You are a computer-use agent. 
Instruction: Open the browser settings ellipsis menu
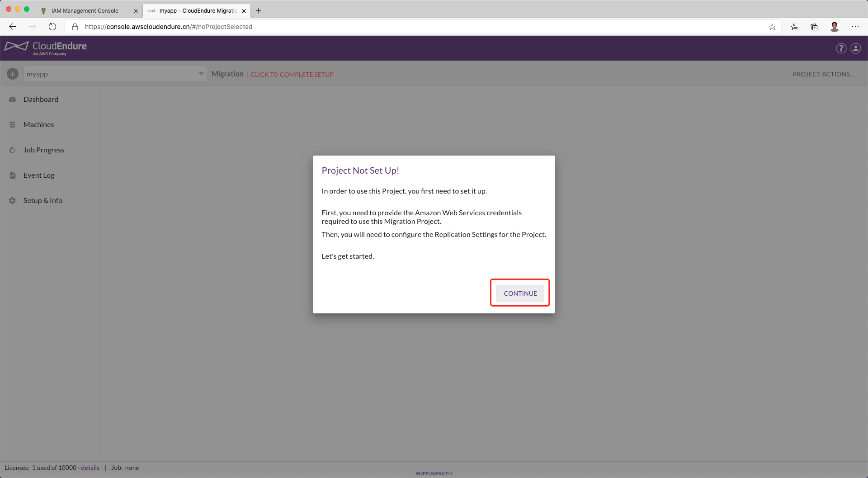855,27
